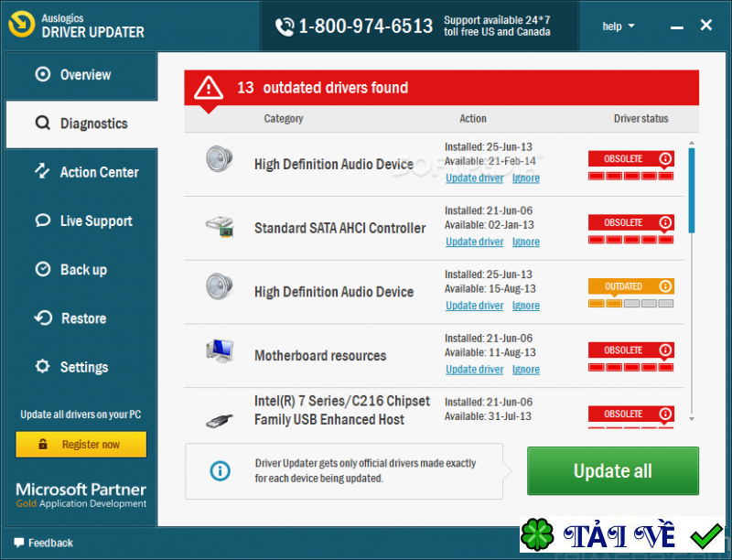The height and width of the screenshot is (560, 732).
Task: Click Update driver for Standard SATA AHCI Controller
Action: pyautogui.click(x=474, y=242)
